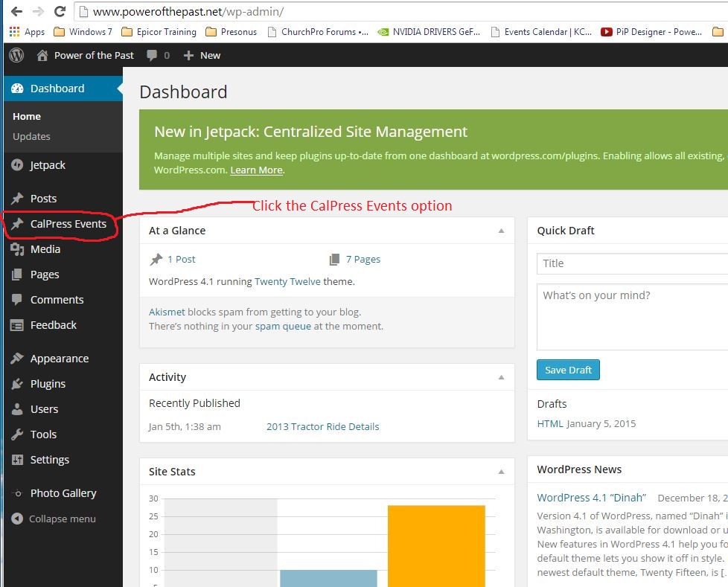Viewport: 728px width, 587px height.
Task: Open the WordPress 4.1 "Dinah" news link
Action: click(x=592, y=498)
